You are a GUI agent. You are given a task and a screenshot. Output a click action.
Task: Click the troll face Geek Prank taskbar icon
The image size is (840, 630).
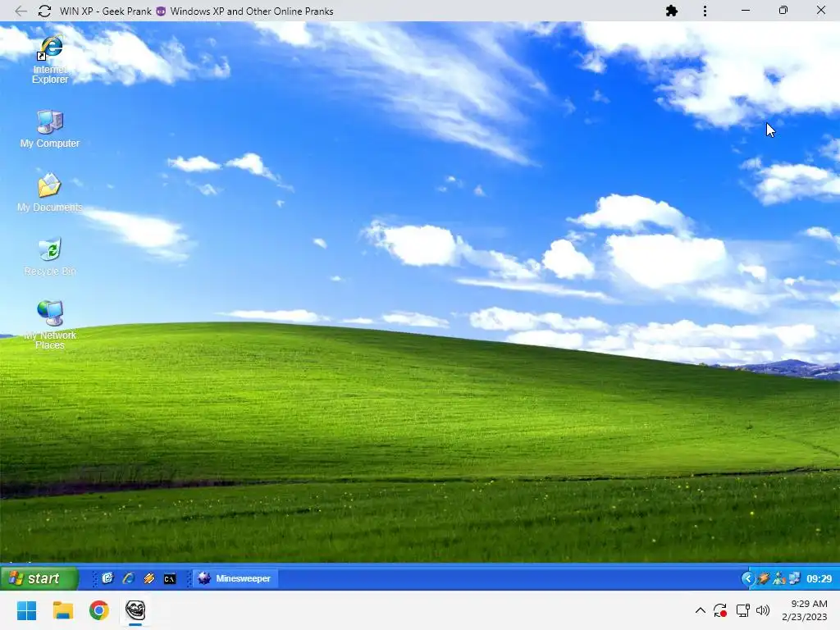(135, 610)
